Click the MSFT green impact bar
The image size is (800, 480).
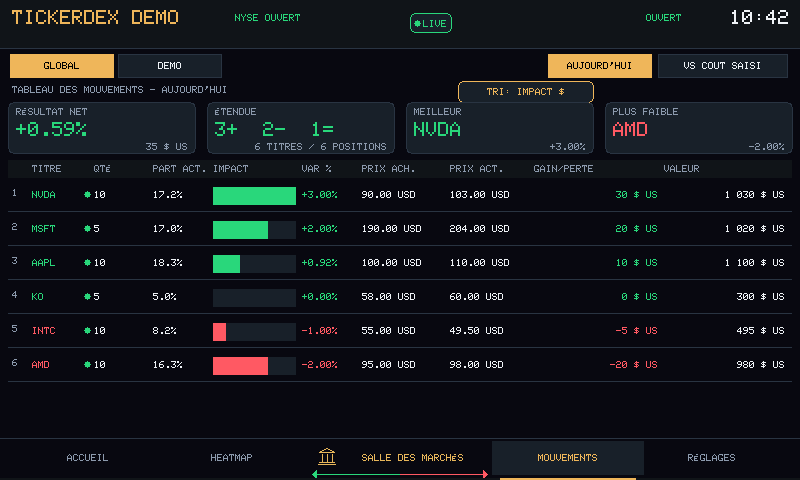(x=240, y=230)
